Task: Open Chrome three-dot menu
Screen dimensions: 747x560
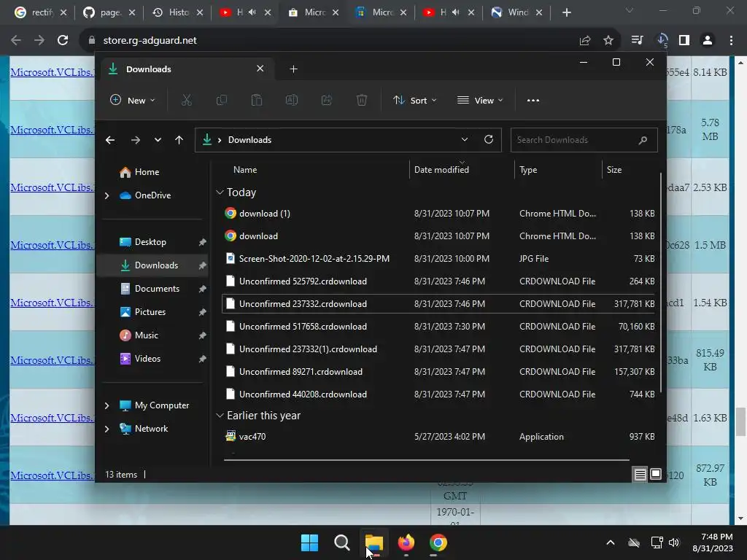Action: [x=731, y=41]
